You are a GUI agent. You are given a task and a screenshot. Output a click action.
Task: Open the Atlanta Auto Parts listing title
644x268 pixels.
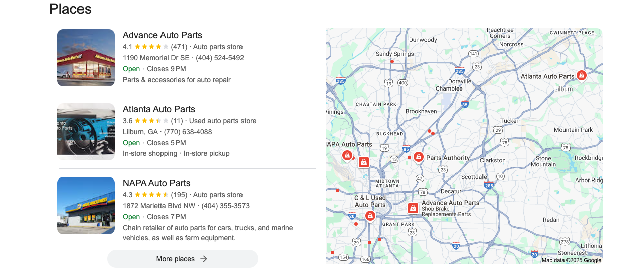(159, 109)
